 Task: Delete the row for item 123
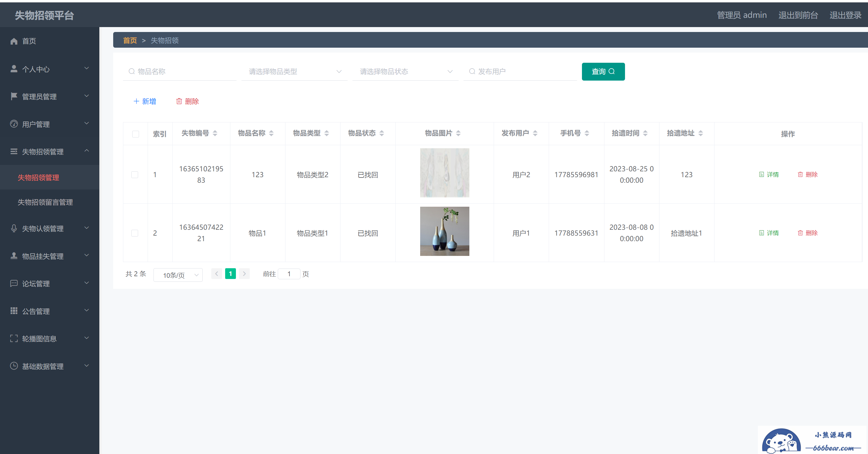click(x=808, y=175)
